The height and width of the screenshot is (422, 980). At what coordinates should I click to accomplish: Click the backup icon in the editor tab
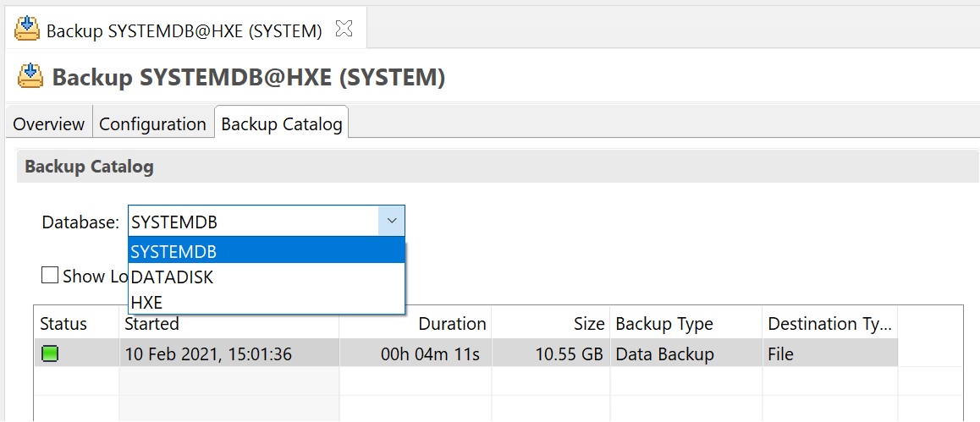(27, 30)
